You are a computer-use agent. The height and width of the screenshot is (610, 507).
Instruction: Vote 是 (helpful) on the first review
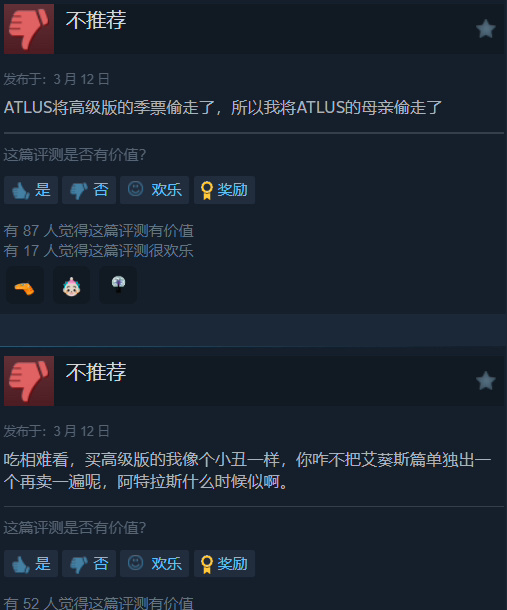pos(31,190)
